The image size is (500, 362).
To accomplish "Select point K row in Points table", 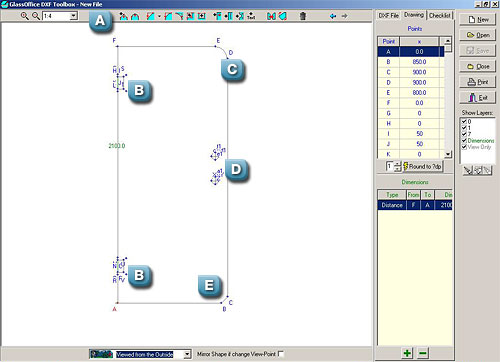I will click(411, 154).
